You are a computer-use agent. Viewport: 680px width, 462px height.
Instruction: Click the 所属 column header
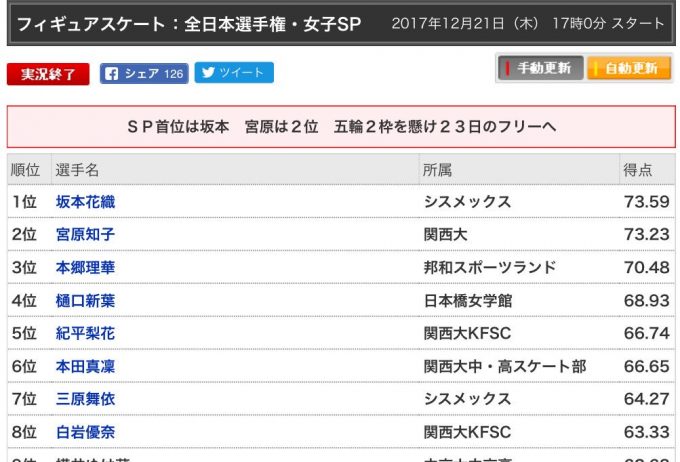(x=437, y=170)
